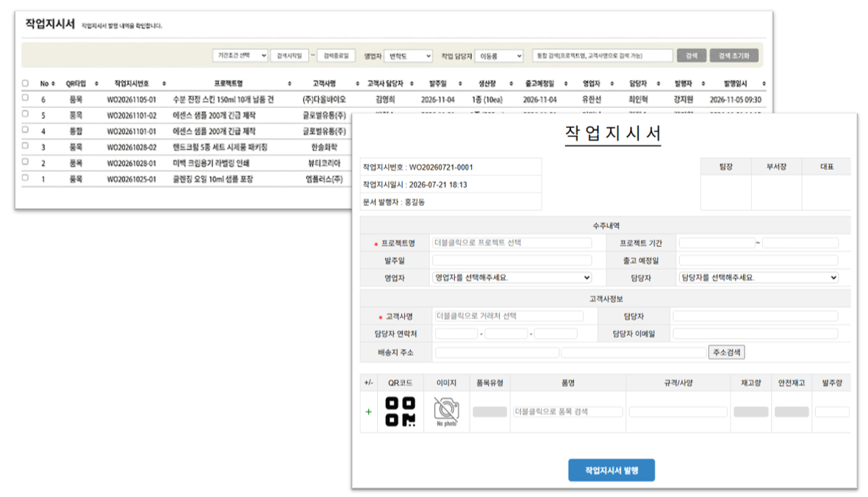Click the QR code image in item row
This screenshot has width=868, height=497.
(401, 412)
